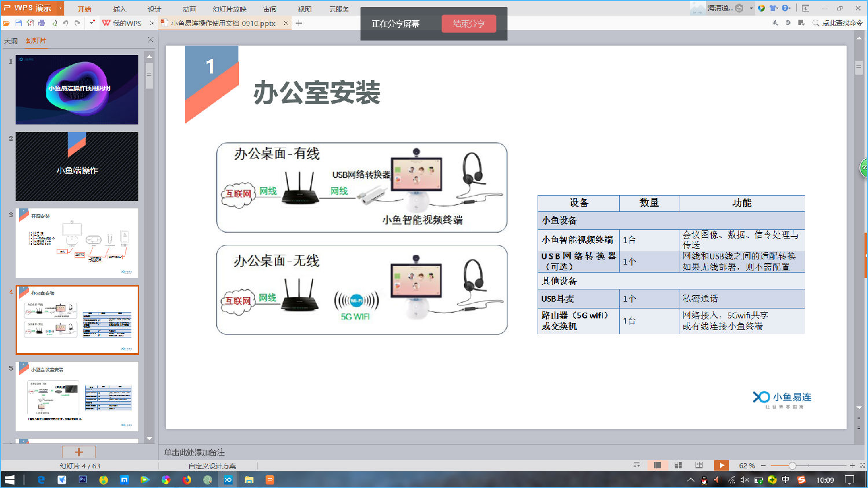Add a new document tab with plus

299,23
